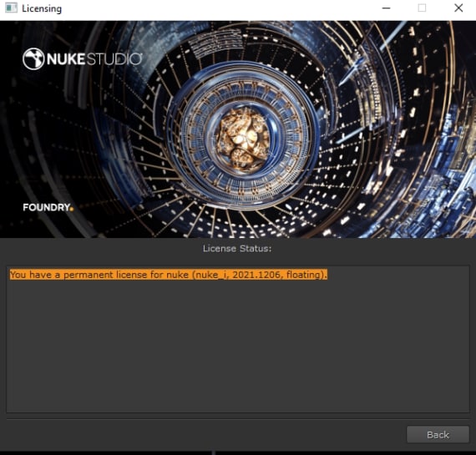Click the disabled maximize window button
This screenshot has height=455, width=476.
tap(422, 8)
